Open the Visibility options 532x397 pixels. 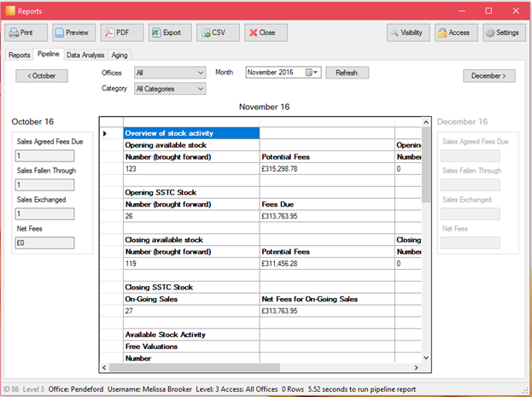tap(408, 32)
